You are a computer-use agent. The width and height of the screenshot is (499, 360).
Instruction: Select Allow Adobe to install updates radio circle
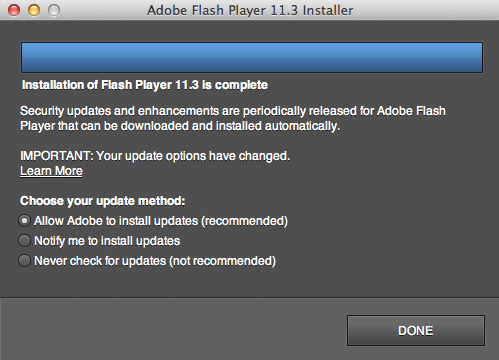click(x=24, y=221)
